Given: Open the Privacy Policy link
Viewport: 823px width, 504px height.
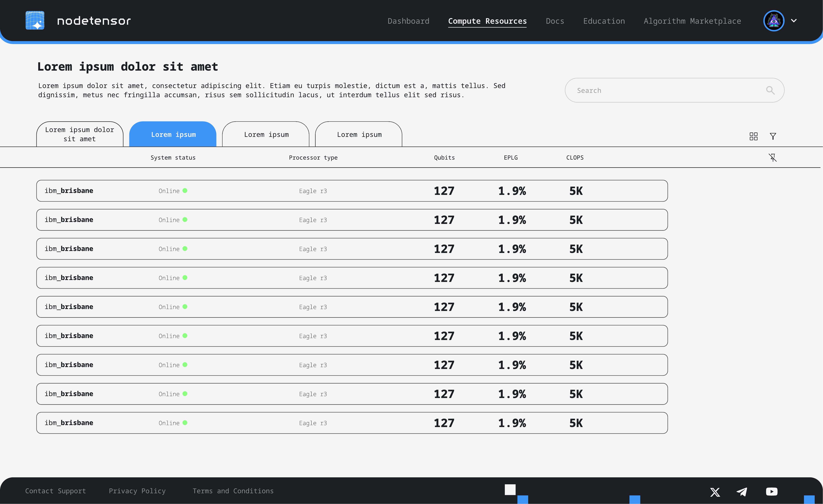Looking at the screenshot, I should [137, 491].
